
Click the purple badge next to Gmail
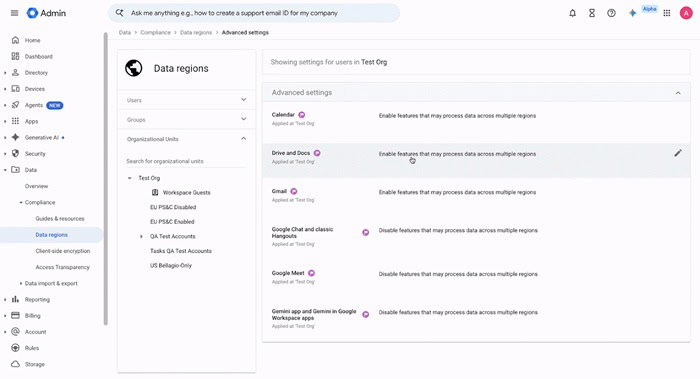coord(294,191)
